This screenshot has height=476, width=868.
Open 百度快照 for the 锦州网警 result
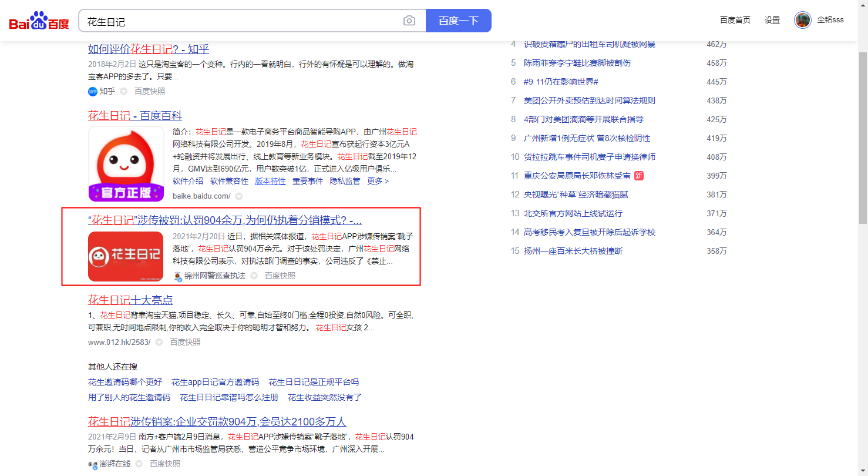click(280, 276)
